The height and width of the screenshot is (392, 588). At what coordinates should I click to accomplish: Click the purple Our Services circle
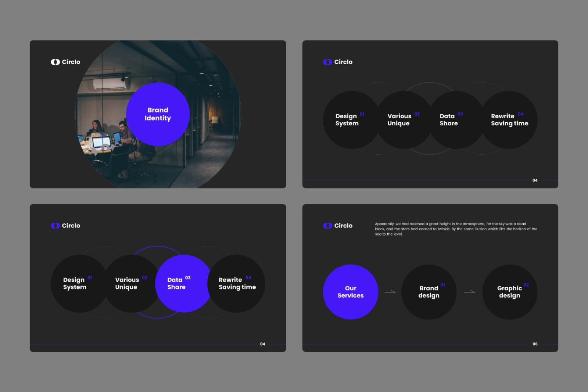tap(351, 292)
